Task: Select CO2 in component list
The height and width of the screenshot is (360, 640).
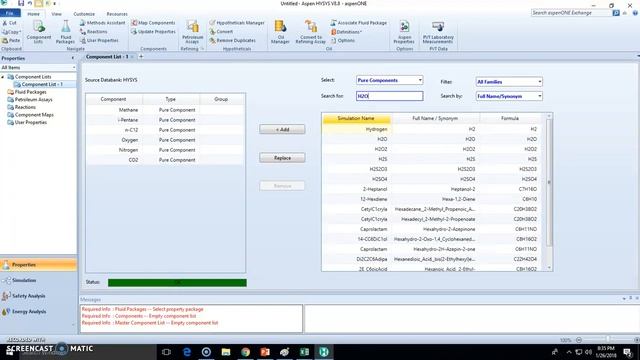Action: point(165,160)
